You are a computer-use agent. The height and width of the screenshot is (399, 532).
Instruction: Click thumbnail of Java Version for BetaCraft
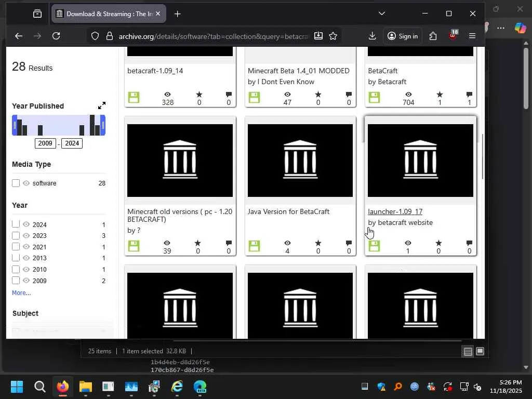click(300, 160)
